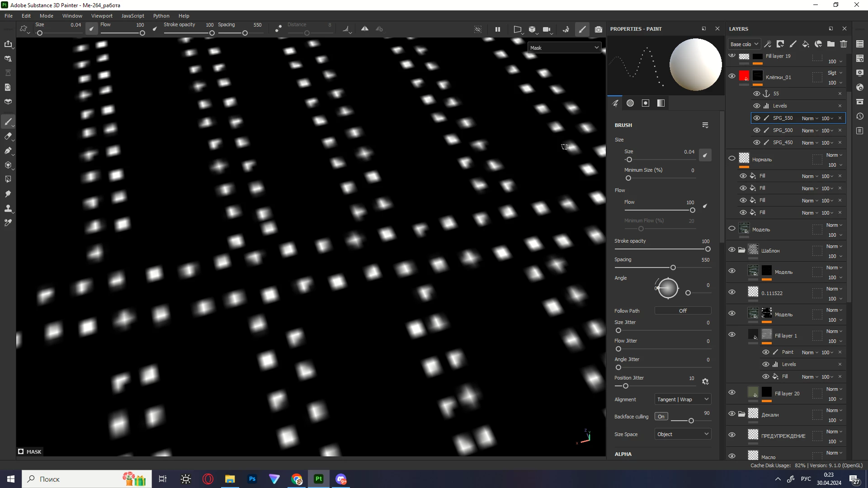The image size is (868, 488).
Task: Select the Eraser tool in left toolbar
Action: pyautogui.click(x=8, y=136)
